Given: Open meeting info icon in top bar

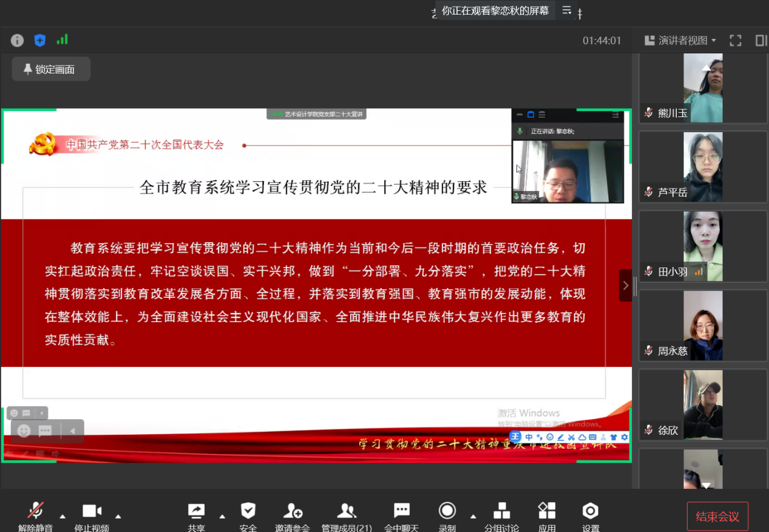Looking at the screenshot, I should (x=17, y=41).
